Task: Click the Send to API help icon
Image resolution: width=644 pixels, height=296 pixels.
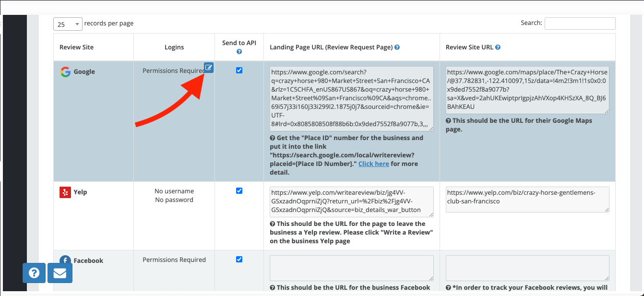Action: pyautogui.click(x=239, y=52)
